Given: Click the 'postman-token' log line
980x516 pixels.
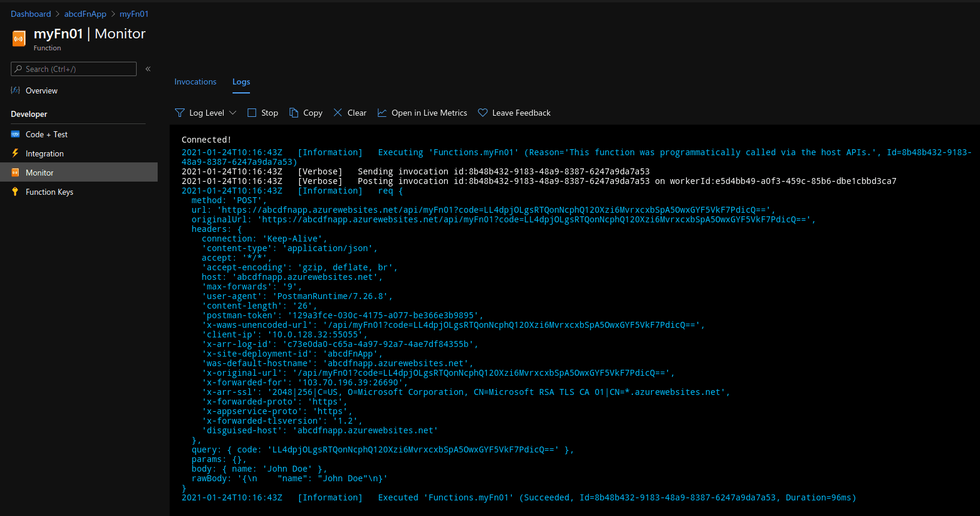Looking at the screenshot, I should tap(342, 315).
